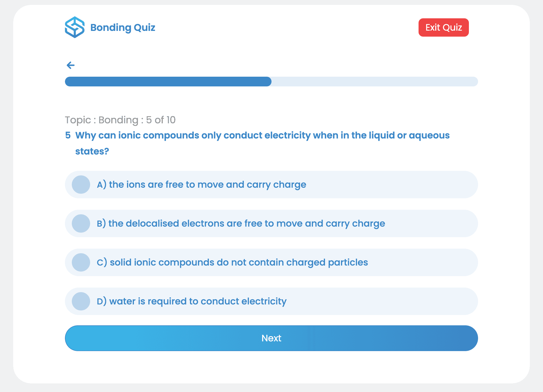Click empty area of option A row
The height and width of the screenshot is (392, 543).
point(392,185)
